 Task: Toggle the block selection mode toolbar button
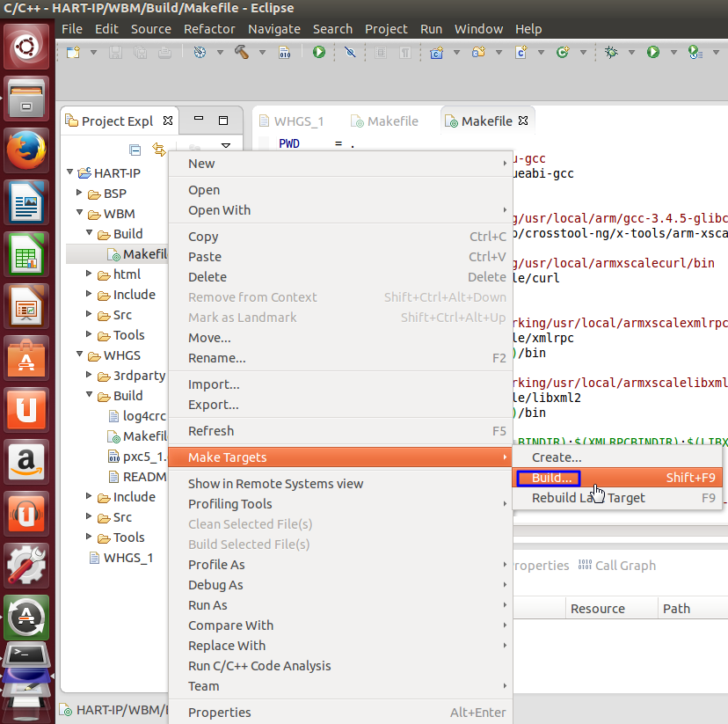click(x=381, y=53)
